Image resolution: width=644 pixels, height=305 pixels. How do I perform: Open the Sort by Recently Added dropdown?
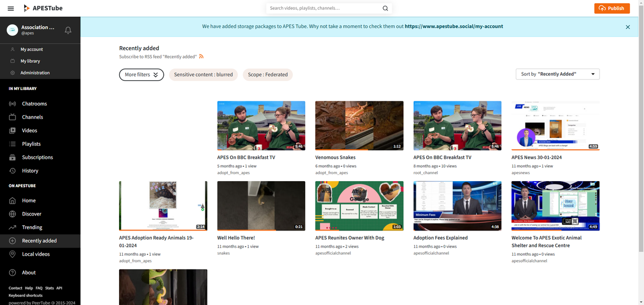pos(557,74)
